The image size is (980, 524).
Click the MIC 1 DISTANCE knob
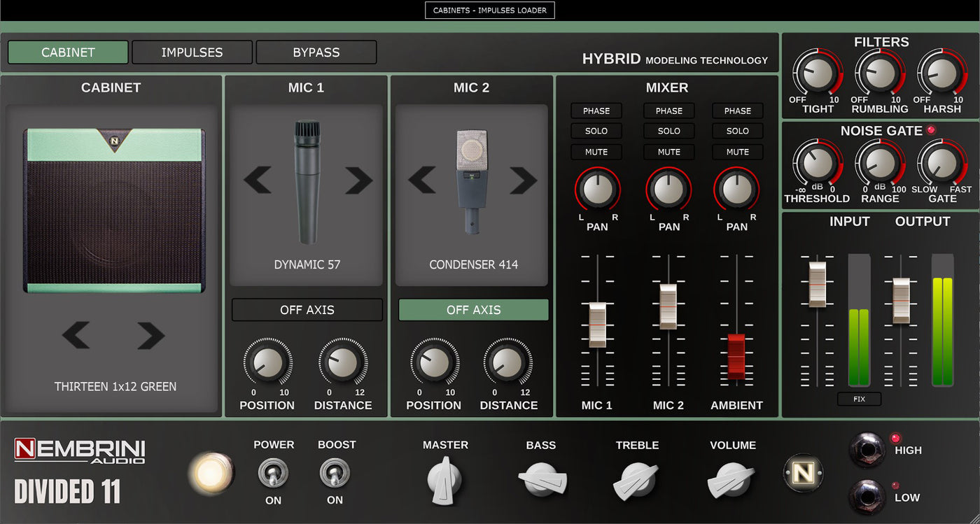click(342, 362)
